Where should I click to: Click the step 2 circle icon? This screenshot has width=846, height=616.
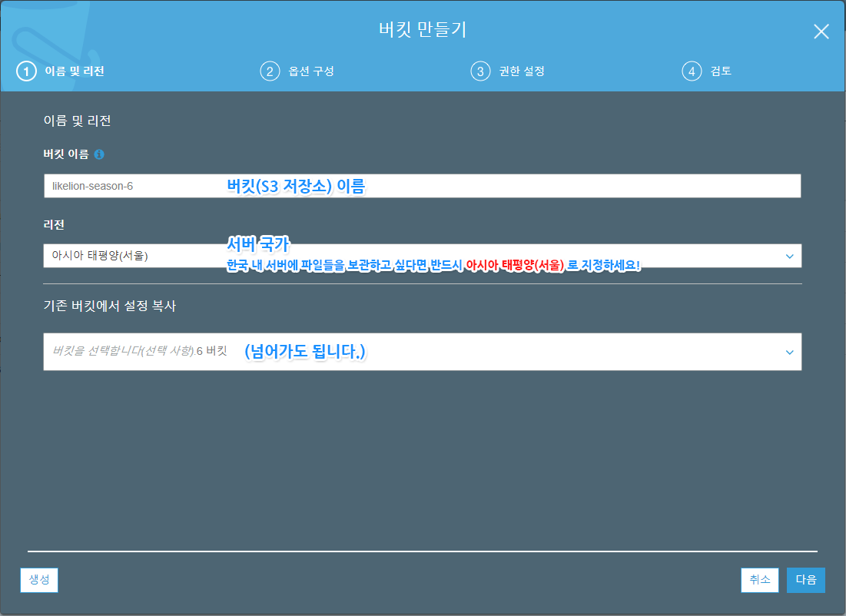tap(270, 71)
